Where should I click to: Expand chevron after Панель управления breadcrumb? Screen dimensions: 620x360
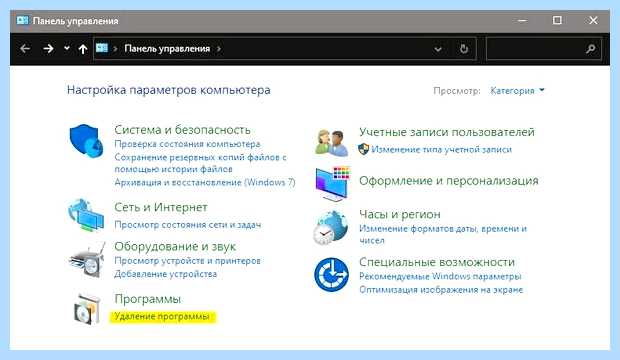[x=218, y=49]
